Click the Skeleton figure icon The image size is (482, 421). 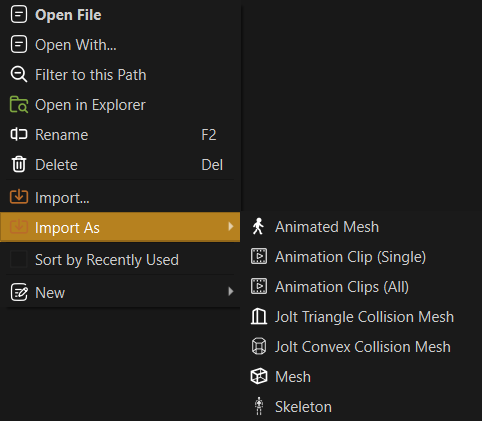pyautogui.click(x=259, y=406)
